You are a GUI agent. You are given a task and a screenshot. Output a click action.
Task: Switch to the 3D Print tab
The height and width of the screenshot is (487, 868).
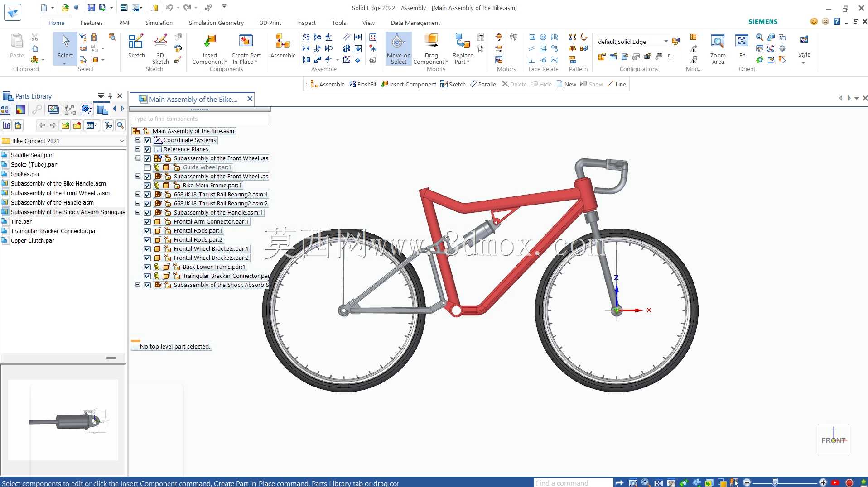(270, 23)
